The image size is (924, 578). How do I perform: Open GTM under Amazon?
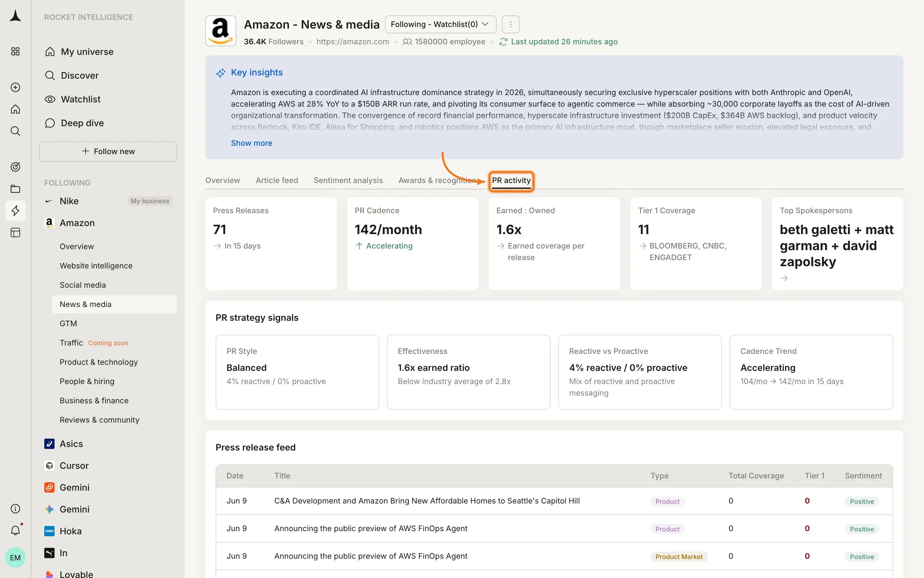pyautogui.click(x=68, y=323)
